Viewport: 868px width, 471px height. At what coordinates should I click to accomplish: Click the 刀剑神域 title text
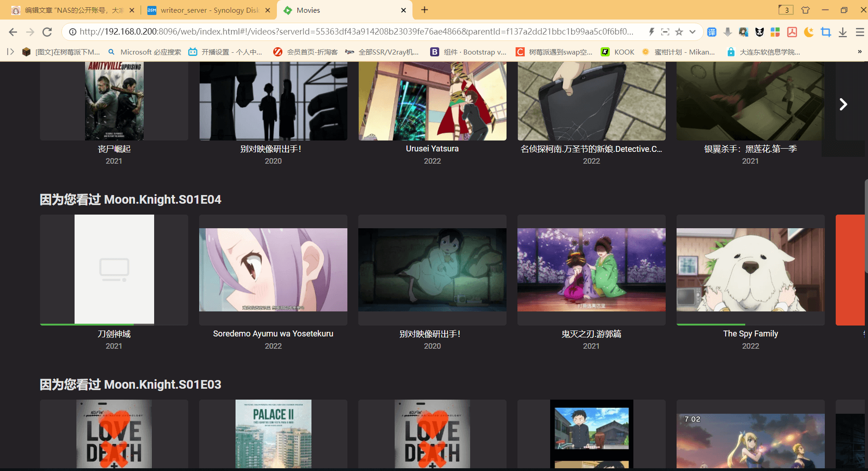(114, 334)
